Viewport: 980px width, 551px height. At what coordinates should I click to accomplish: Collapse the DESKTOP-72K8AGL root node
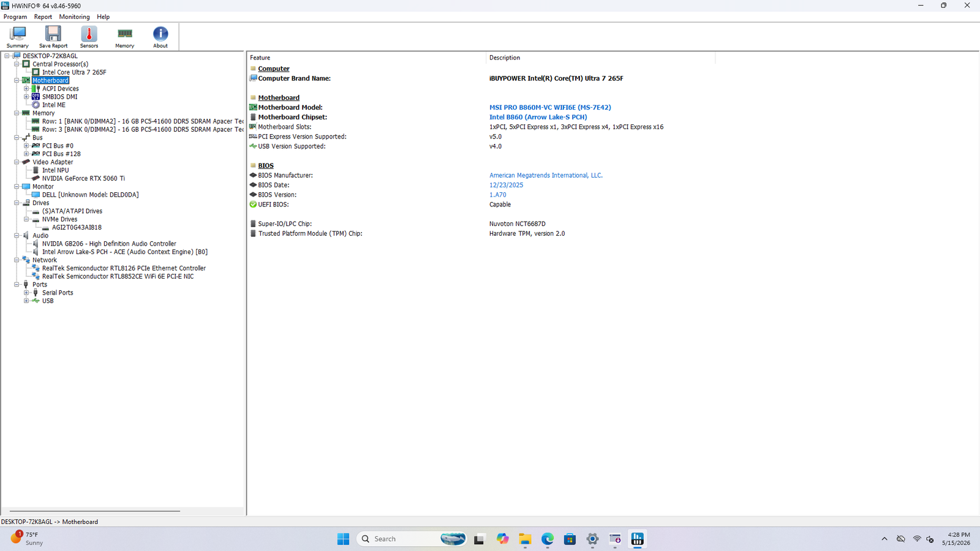pos(7,56)
